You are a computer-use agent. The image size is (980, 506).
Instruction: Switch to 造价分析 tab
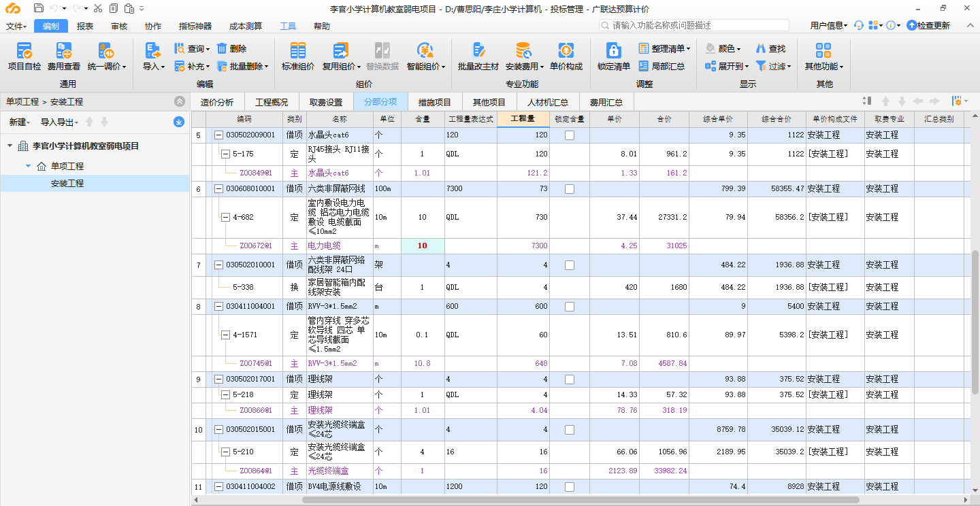tap(217, 102)
